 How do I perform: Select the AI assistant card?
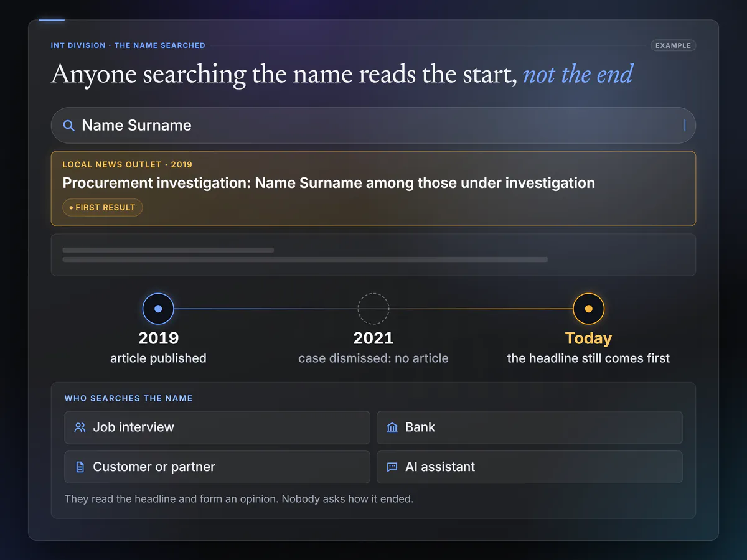(530, 467)
